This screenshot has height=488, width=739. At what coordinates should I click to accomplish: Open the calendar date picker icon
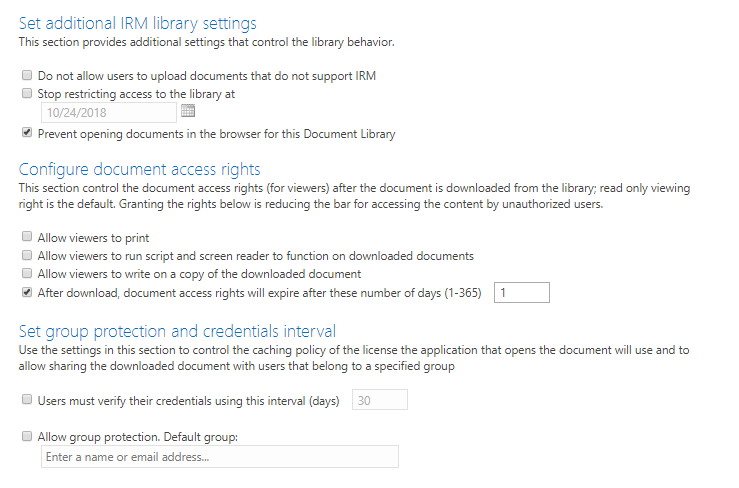tap(187, 111)
